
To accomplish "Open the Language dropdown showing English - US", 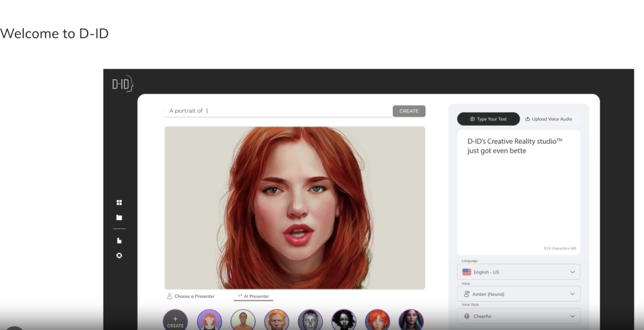I will pyautogui.click(x=518, y=272).
